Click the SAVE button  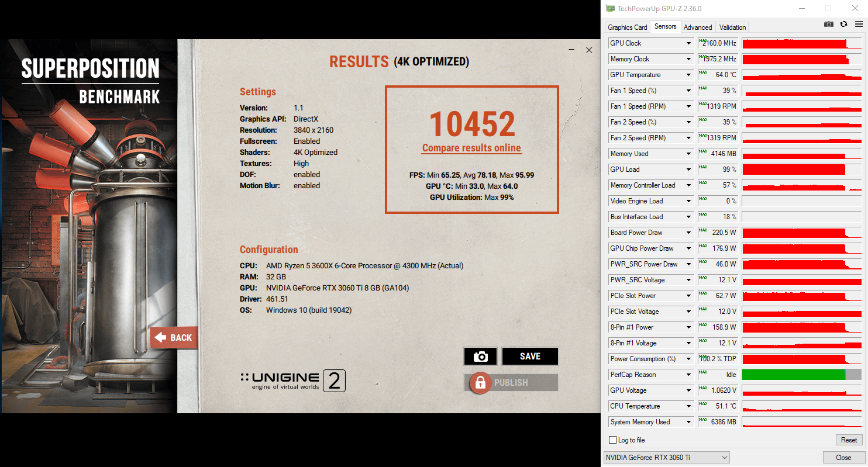tap(530, 356)
